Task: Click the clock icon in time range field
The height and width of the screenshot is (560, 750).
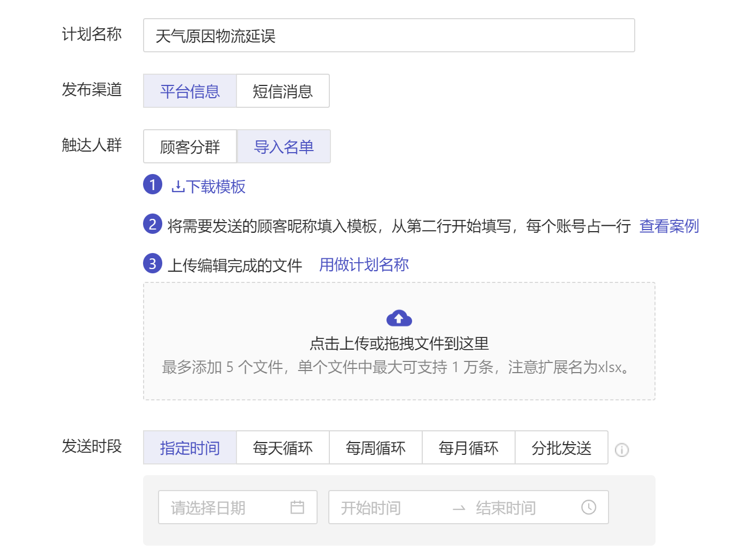Action: click(x=589, y=507)
